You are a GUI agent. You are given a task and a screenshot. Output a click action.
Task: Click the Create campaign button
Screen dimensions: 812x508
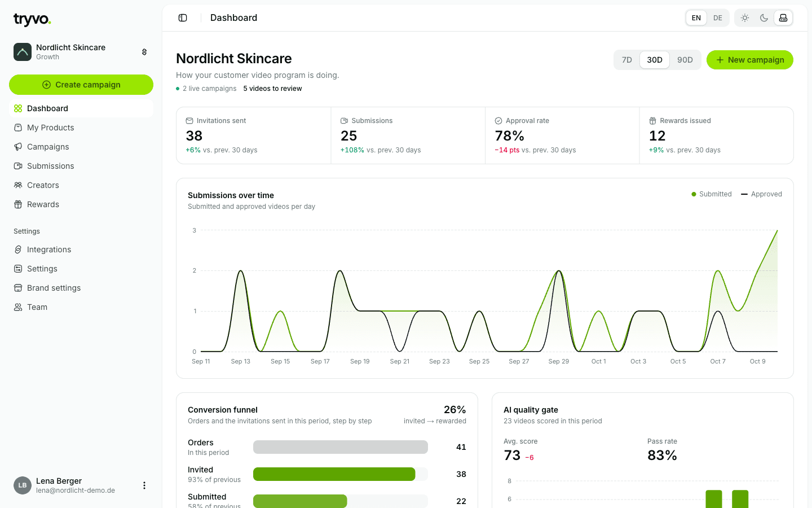pos(81,85)
